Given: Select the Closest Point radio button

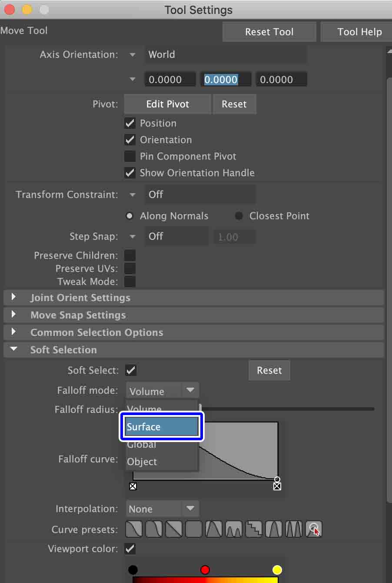Looking at the screenshot, I should tap(239, 215).
